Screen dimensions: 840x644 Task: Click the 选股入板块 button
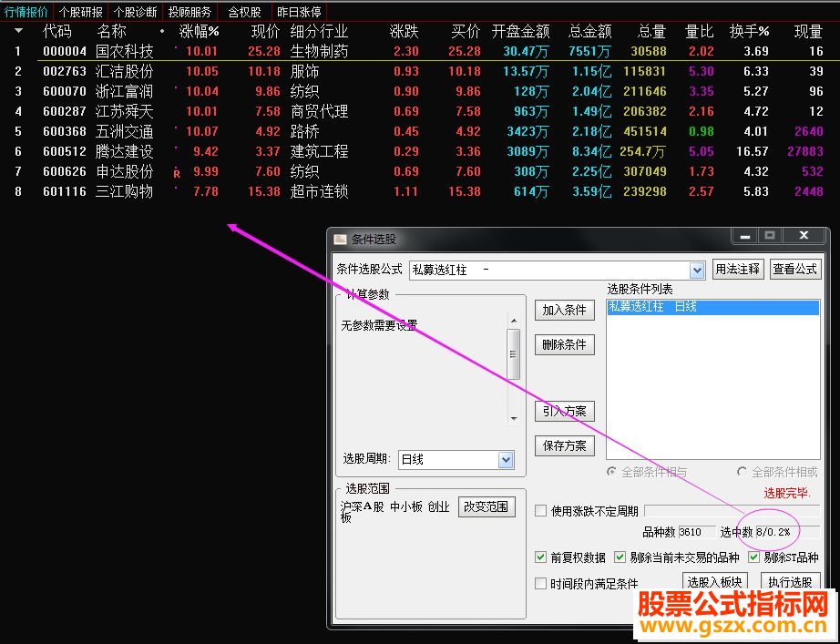(x=714, y=582)
